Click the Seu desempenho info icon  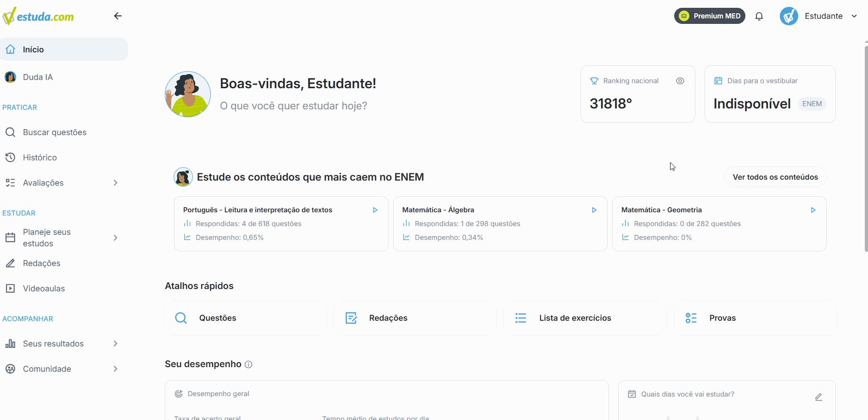point(248,364)
